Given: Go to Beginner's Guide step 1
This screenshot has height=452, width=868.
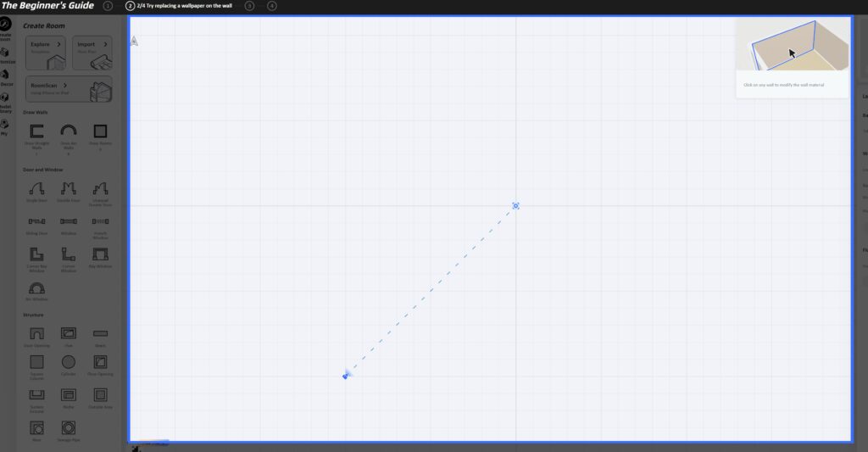Looking at the screenshot, I should point(108,6).
